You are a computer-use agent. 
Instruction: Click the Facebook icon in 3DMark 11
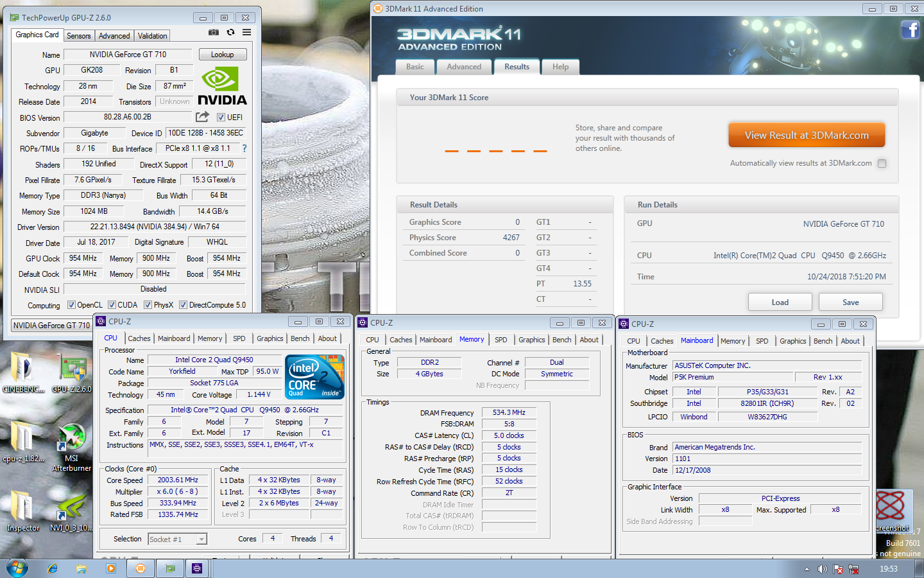click(x=910, y=30)
